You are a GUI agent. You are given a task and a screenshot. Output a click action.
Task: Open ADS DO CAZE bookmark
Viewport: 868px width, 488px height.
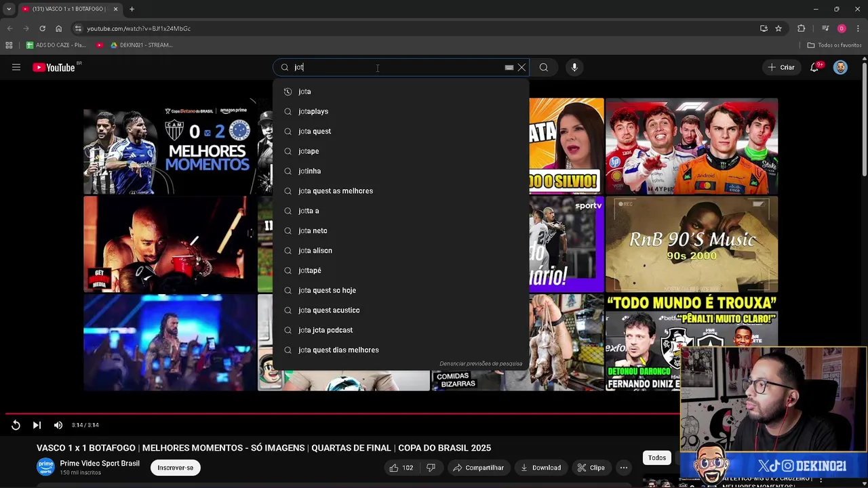pos(56,45)
